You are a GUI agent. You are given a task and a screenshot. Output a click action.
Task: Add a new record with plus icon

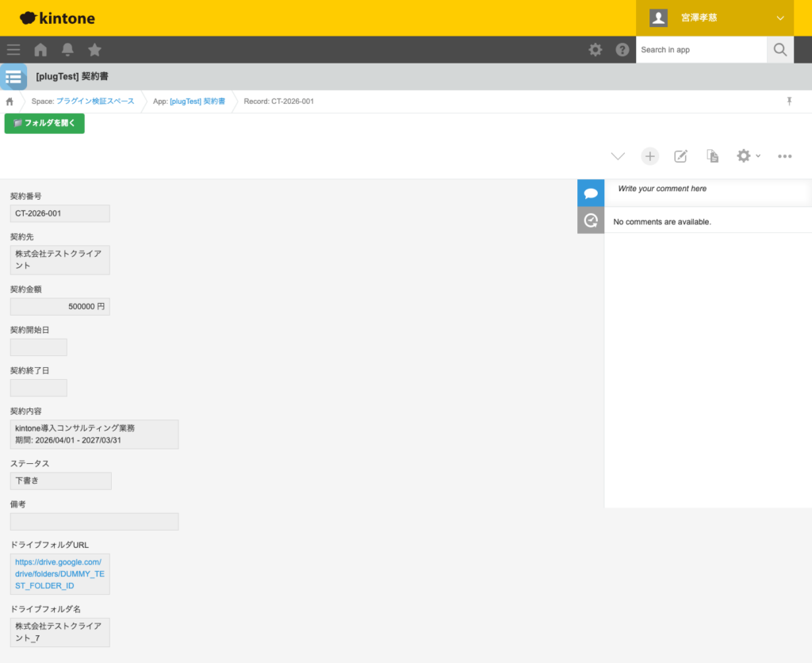[649, 156]
